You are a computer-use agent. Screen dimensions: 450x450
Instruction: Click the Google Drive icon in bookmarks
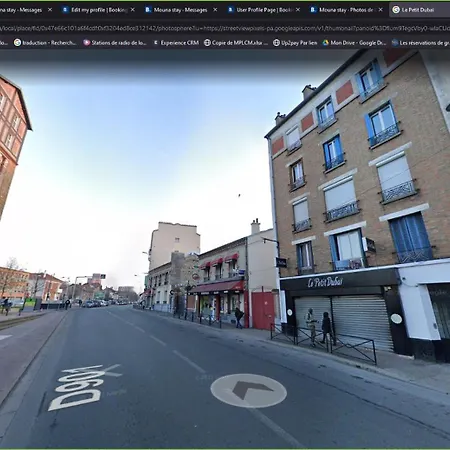[326, 43]
